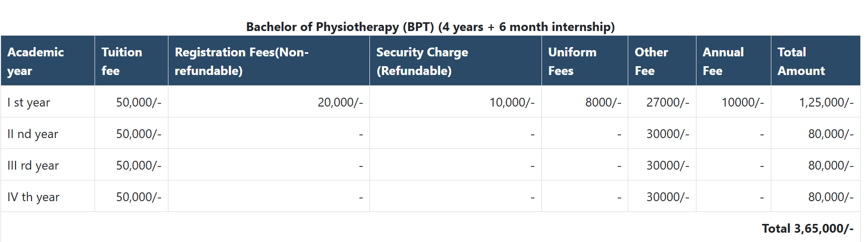The height and width of the screenshot is (242, 868).
Task: Select the 1,25,000/- total amount cell
Action: point(826,102)
